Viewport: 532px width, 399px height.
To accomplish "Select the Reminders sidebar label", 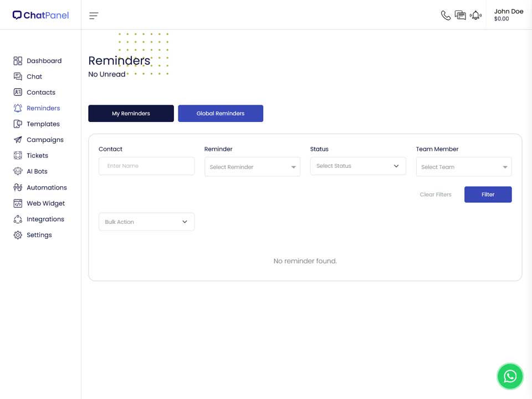I will (43, 108).
